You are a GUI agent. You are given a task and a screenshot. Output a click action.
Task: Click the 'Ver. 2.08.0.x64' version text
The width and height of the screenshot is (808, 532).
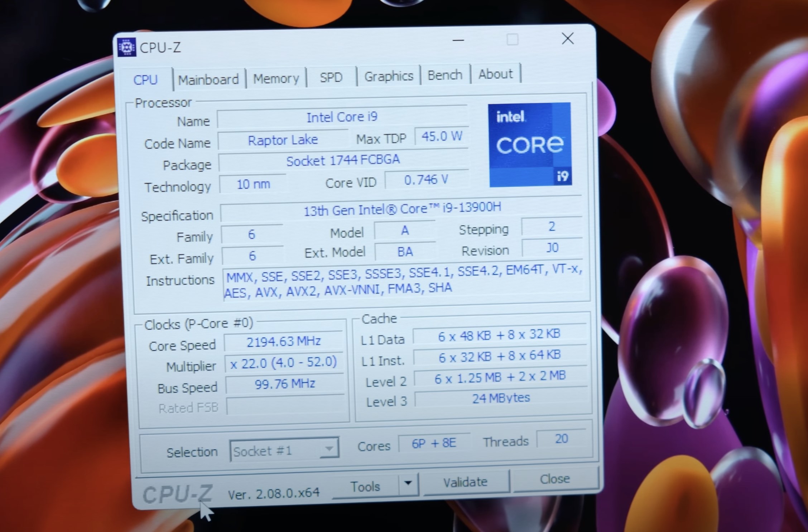coord(274,494)
